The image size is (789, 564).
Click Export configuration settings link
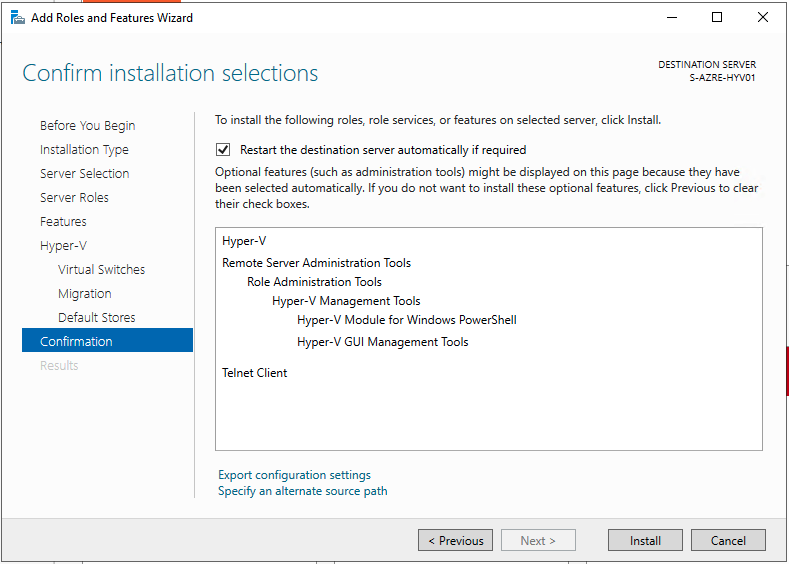(294, 475)
